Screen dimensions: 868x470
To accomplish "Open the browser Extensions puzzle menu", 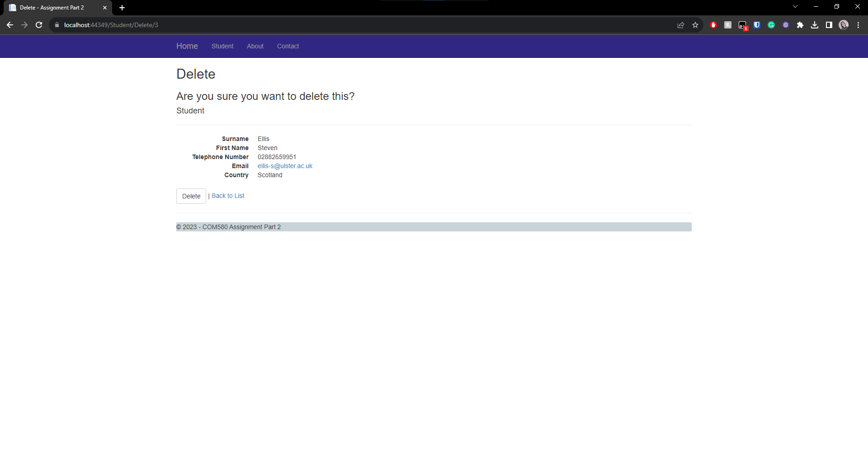I will 801,25.
